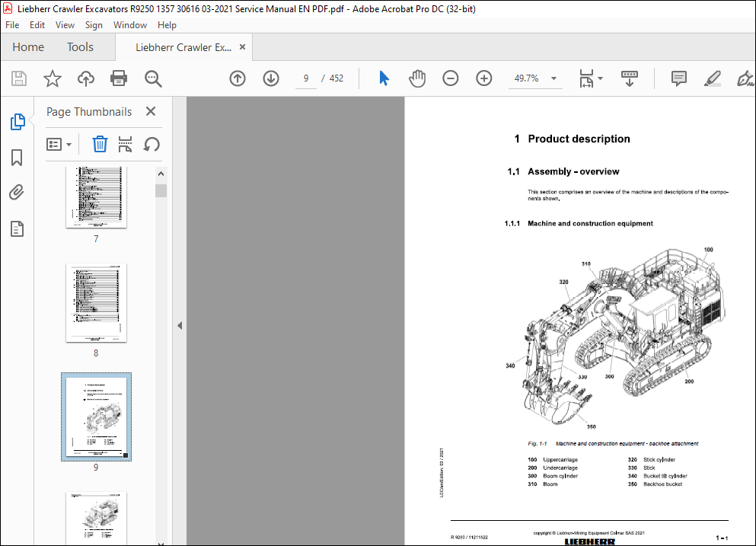Click the zoom percentage field 49.7%
Image resolution: width=756 pixels, height=546 pixels.
527,78
